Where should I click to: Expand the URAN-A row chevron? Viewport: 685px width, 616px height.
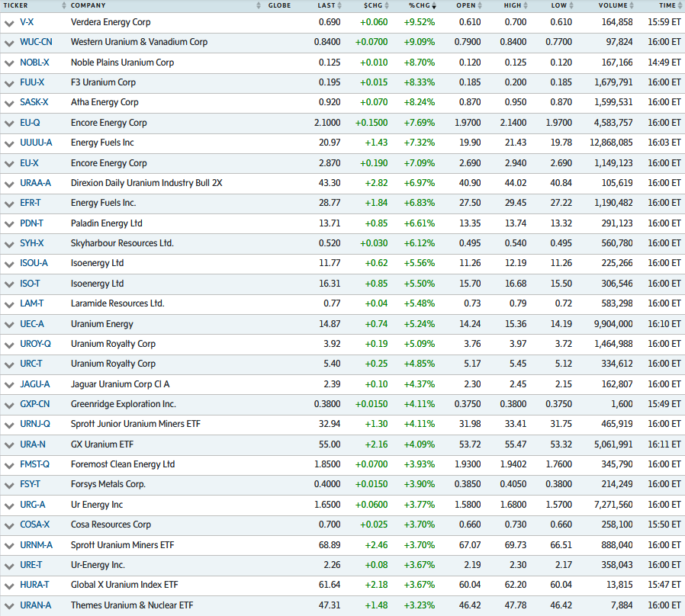click(x=9, y=606)
